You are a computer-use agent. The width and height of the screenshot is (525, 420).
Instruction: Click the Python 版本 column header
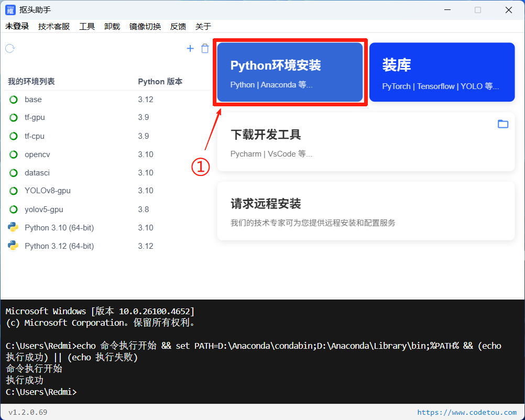[x=160, y=81]
